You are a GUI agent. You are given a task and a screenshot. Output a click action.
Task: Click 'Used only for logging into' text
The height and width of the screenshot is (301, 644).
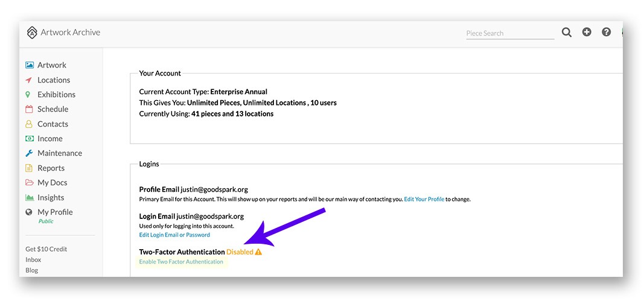[x=187, y=226]
